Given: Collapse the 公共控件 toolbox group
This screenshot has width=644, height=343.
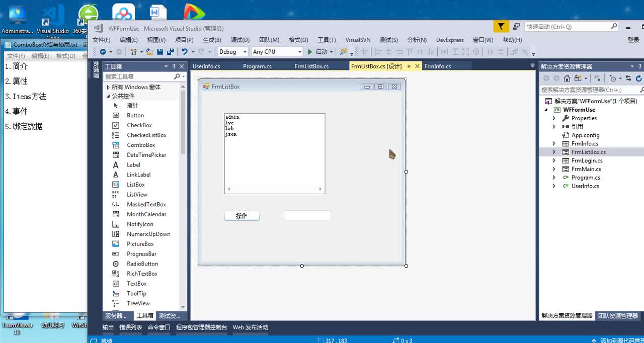Looking at the screenshot, I should 108,96.
